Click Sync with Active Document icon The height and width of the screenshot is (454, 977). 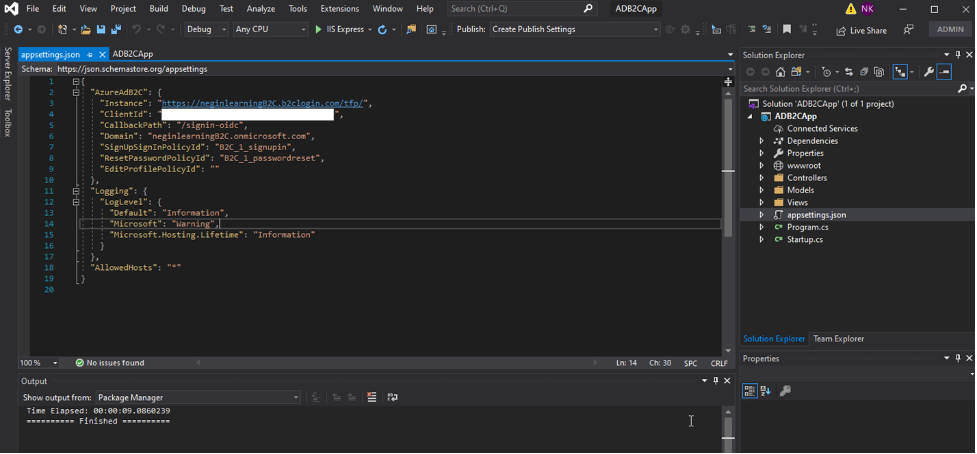click(x=850, y=72)
